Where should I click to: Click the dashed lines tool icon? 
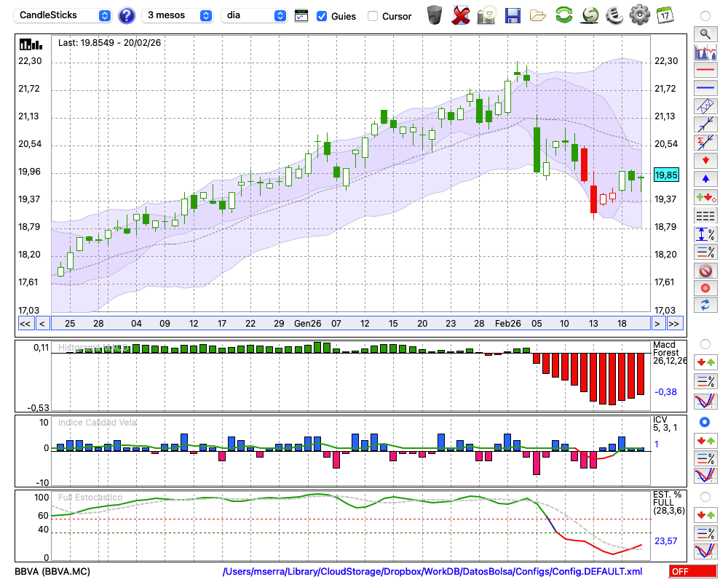point(705,215)
